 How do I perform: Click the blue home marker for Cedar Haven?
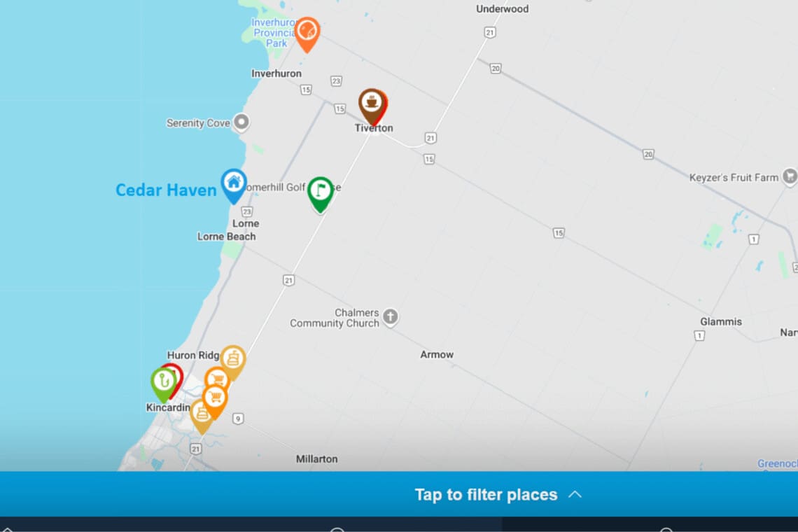point(233,183)
